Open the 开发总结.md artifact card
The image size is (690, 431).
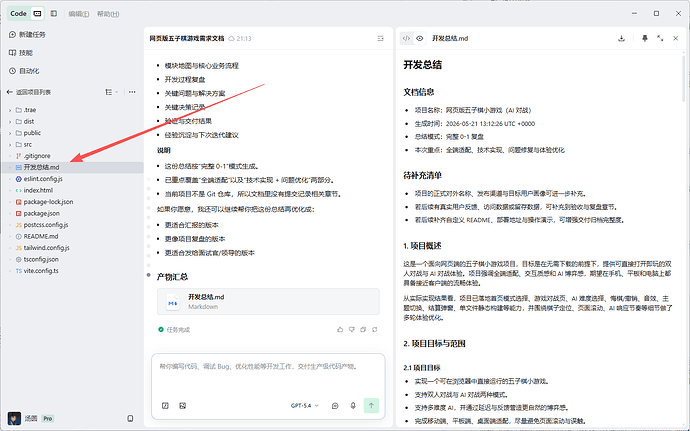click(268, 302)
